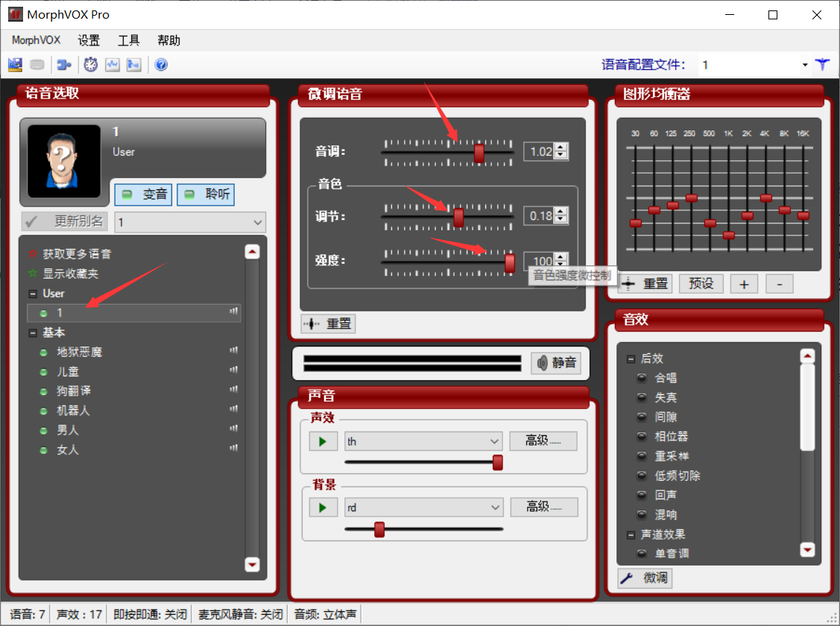The width and height of the screenshot is (840, 626).
Task: Click the image file toolbar icon
Action: (133, 65)
